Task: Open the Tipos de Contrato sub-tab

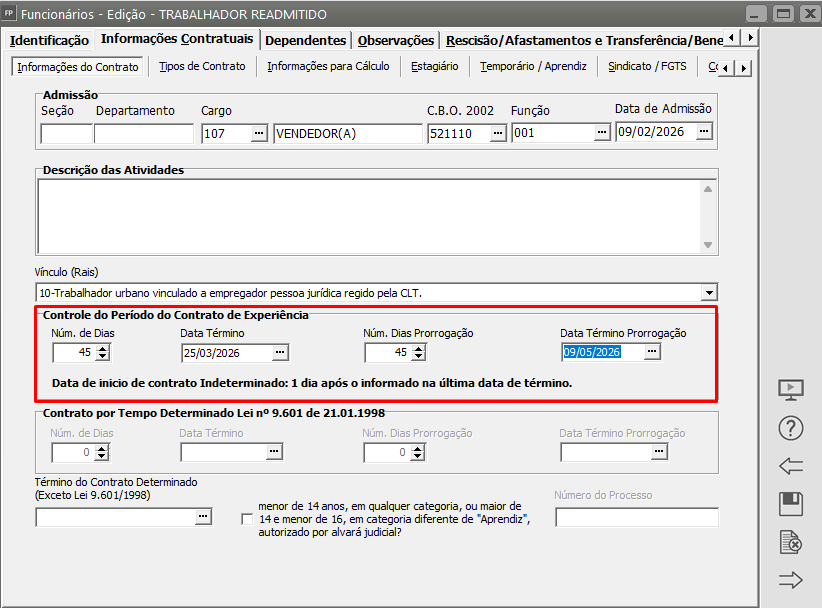Action: 202,67
